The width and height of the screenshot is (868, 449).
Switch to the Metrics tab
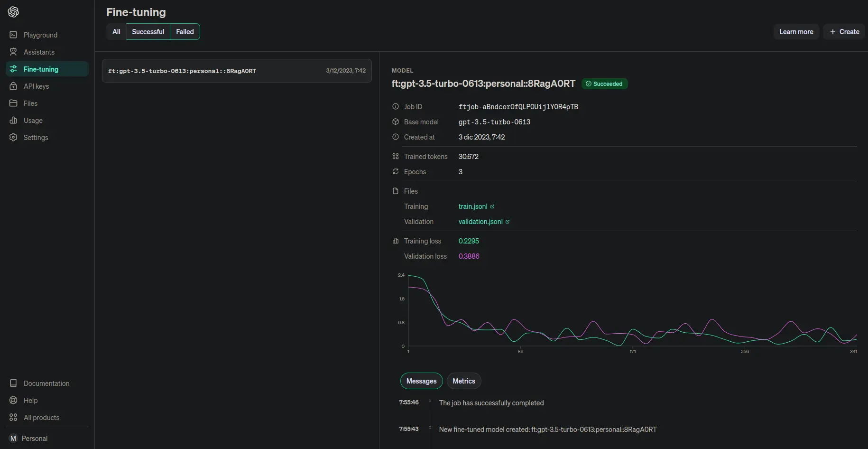click(x=464, y=381)
